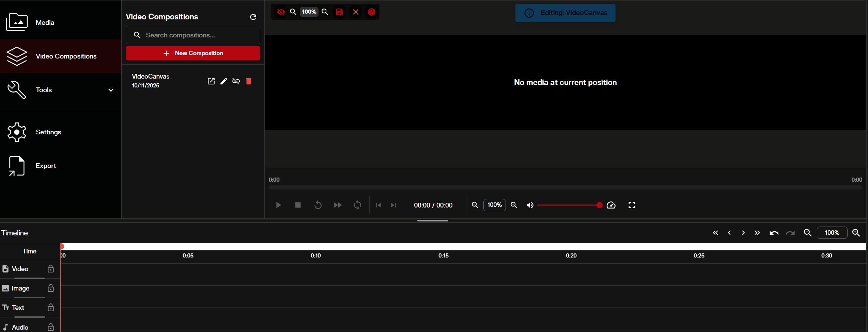
Task: Open the Media section in sidebar
Action: click(x=45, y=22)
